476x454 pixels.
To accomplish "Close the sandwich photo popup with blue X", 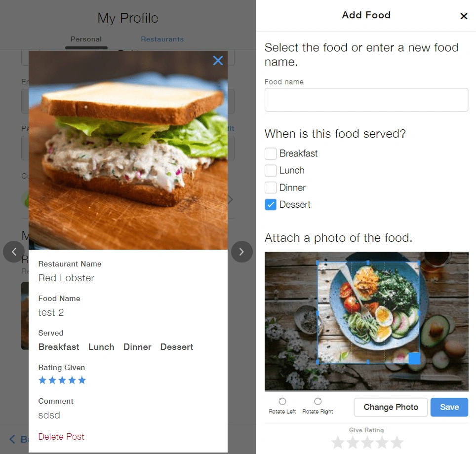I will tap(218, 60).
